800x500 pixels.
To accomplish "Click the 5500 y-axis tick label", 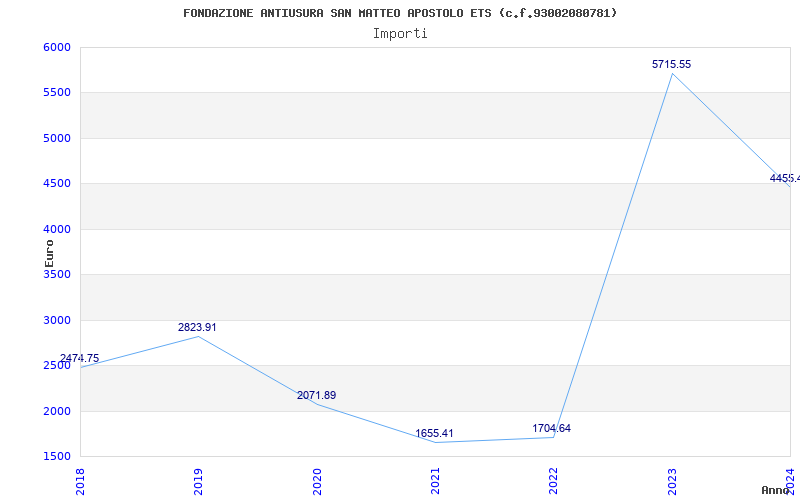I will [x=57, y=93].
